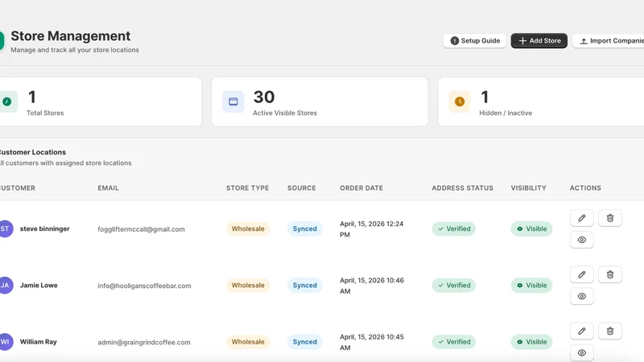Edit steve binninger's store with pencil icon

click(x=581, y=218)
